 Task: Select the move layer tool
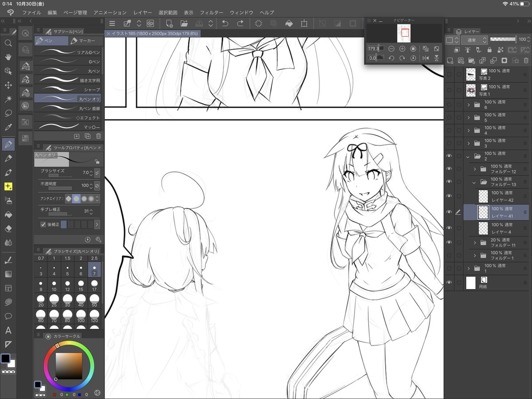coord(8,85)
